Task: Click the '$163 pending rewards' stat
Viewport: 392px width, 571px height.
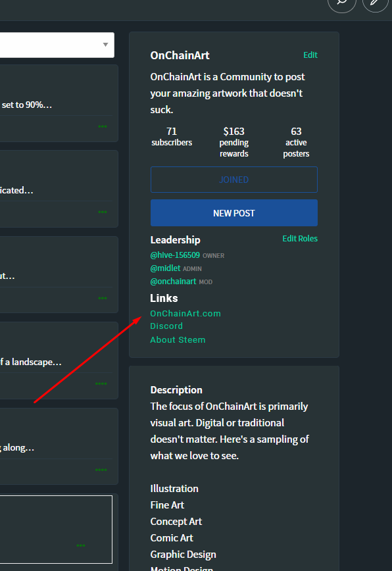Action: pyautogui.click(x=234, y=142)
